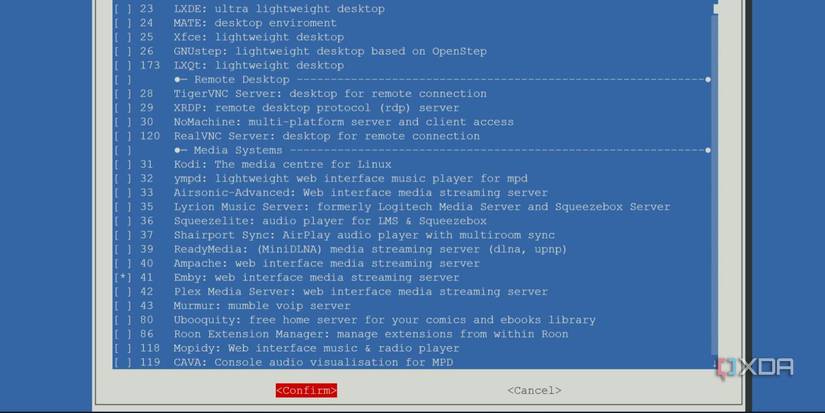Viewport: 825px width, 413px height.
Task: Check the box for LXDE desktop
Action: pos(123,9)
